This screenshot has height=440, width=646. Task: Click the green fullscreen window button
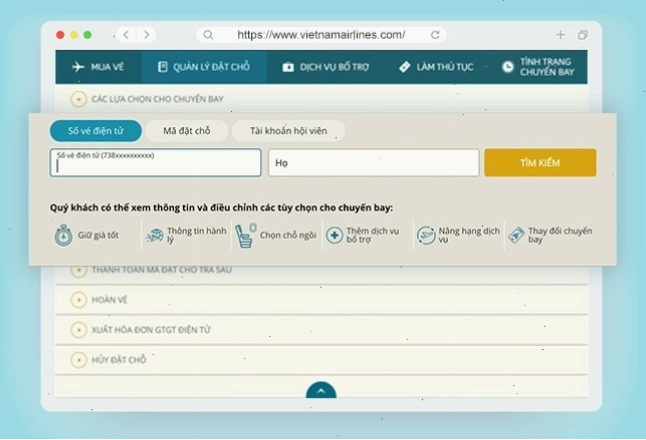[87, 35]
